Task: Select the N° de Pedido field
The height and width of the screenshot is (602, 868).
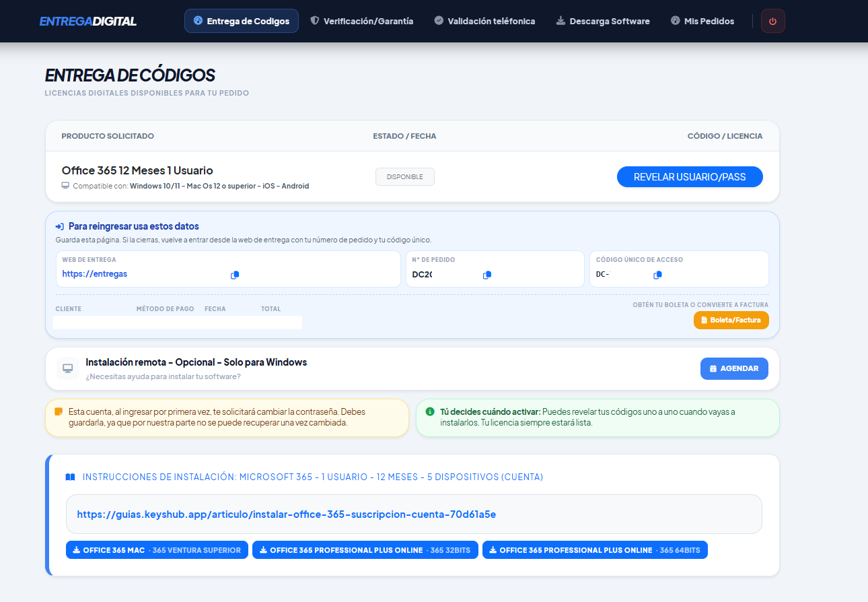Action: 495,269
